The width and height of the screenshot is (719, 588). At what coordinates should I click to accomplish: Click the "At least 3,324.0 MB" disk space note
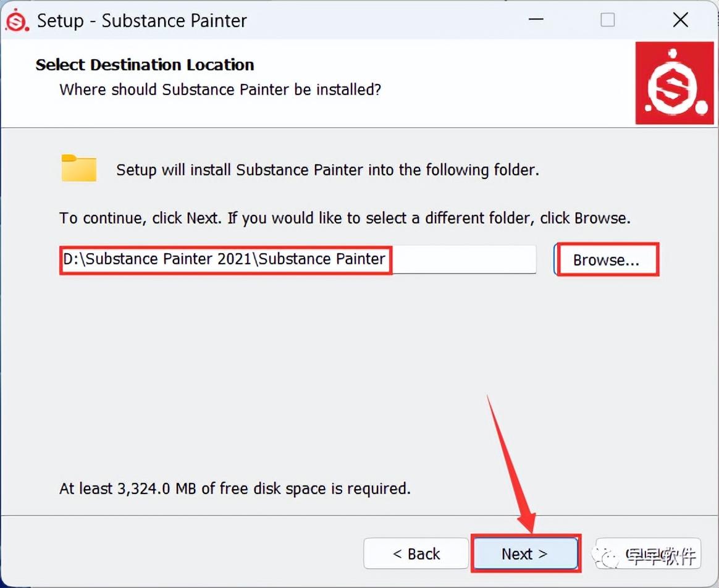point(235,489)
